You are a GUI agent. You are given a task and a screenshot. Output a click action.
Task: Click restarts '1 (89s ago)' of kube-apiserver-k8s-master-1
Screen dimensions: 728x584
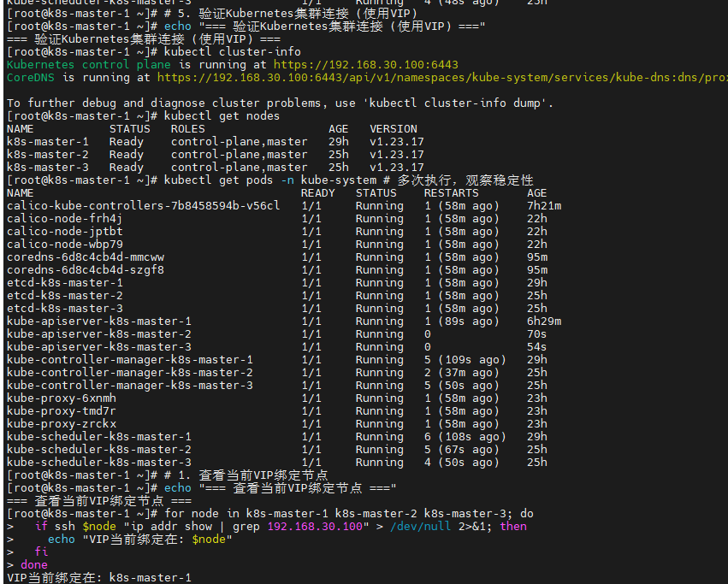click(461, 321)
